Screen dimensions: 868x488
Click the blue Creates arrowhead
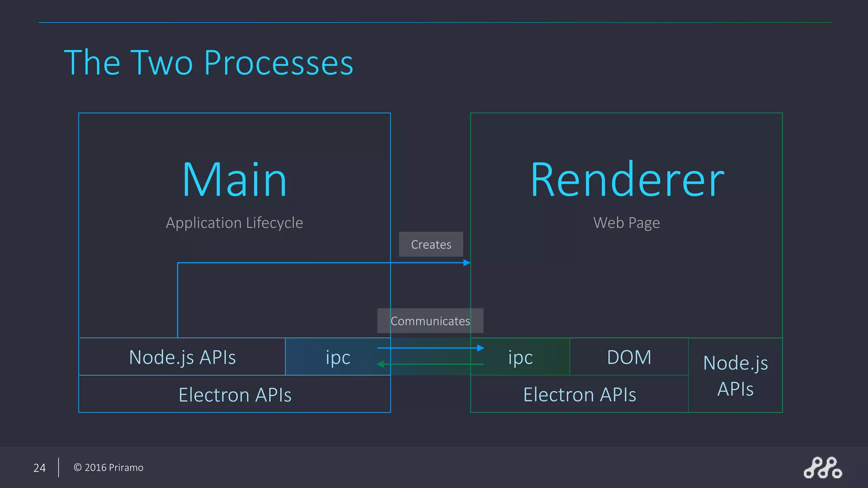(x=467, y=263)
